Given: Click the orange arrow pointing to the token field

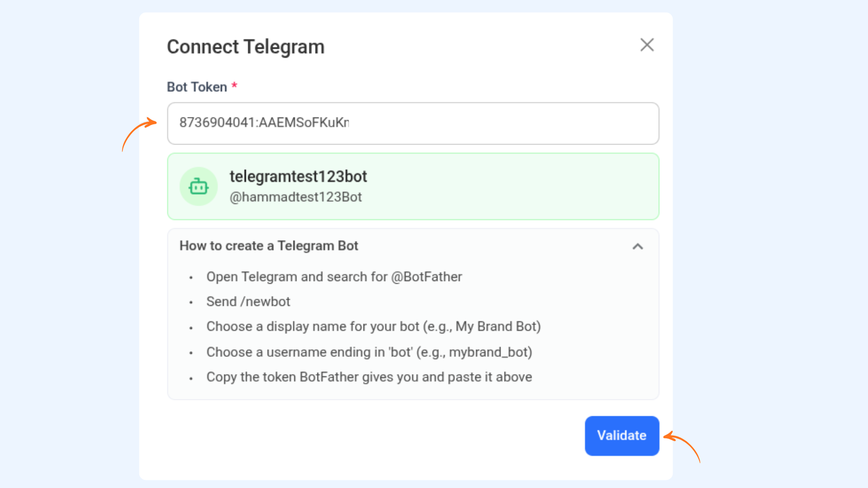Looking at the screenshot, I should pyautogui.click(x=139, y=134).
